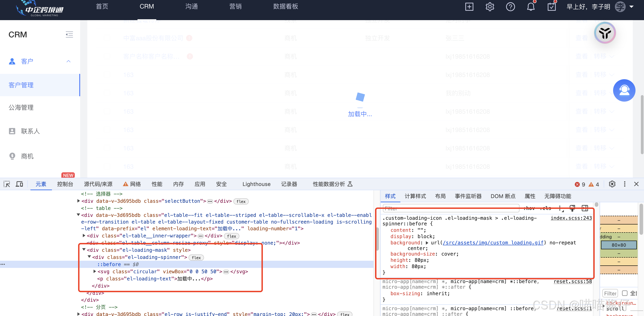Image resolution: width=644 pixels, height=316 pixels.
Task: Toggle class editing with the .cls button
Action: point(546,208)
